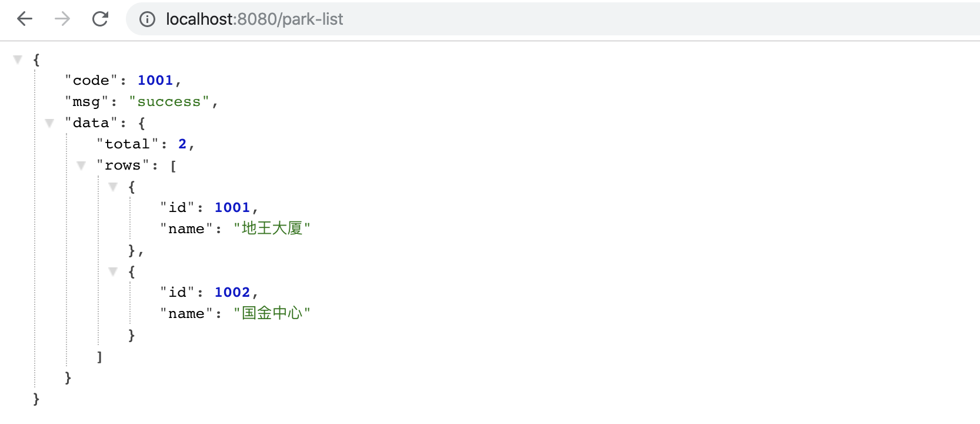The height and width of the screenshot is (424, 980).
Task: Click the closing bracket of rows array
Action: tap(99, 356)
